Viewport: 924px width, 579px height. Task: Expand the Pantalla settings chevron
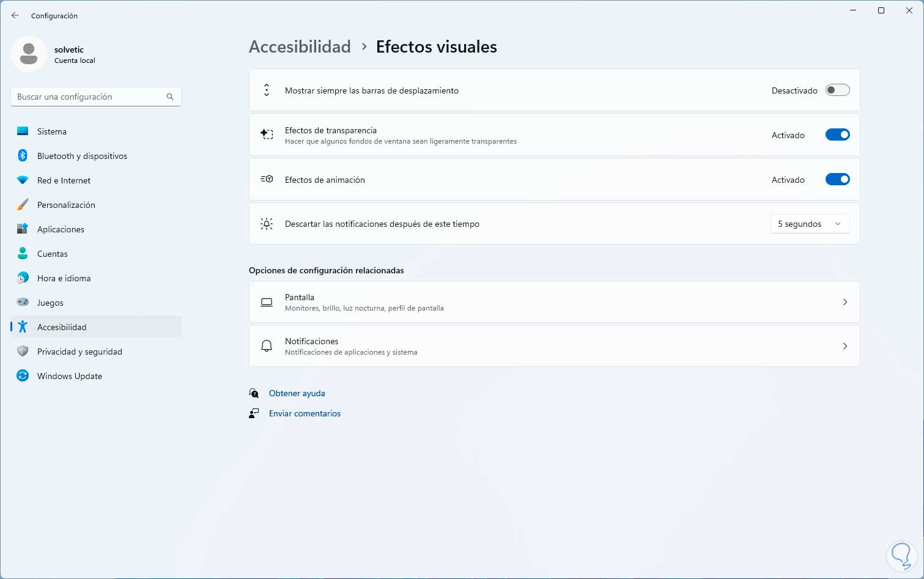[845, 302]
